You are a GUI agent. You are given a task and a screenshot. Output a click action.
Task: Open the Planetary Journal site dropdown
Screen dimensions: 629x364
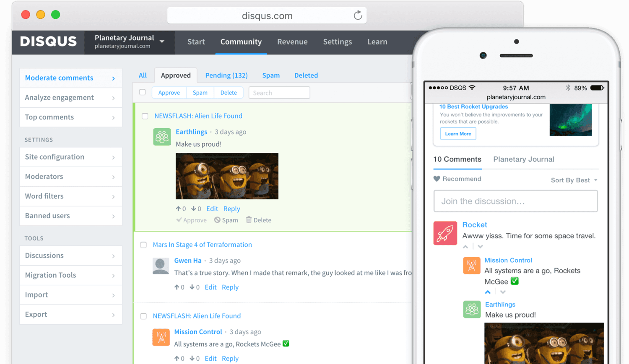(162, 41)
